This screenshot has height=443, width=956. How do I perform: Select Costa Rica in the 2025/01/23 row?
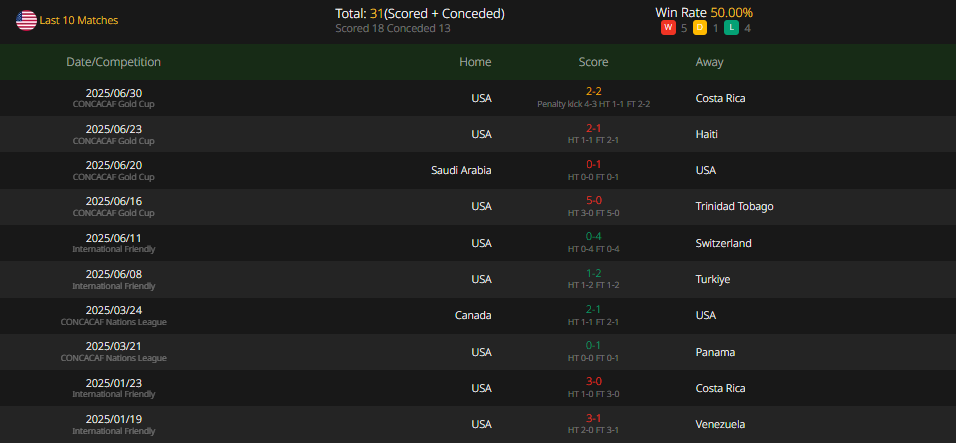click(720, 388)
